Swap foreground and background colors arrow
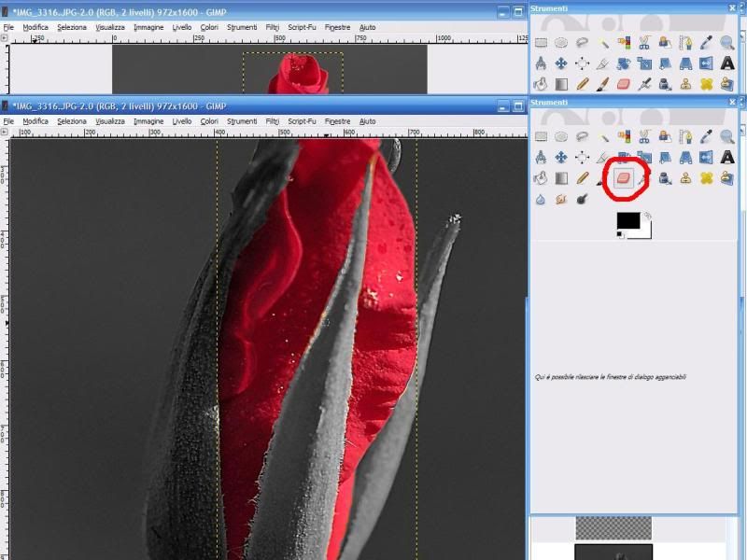Screen dimensions: 747x560 pos(646,217)
